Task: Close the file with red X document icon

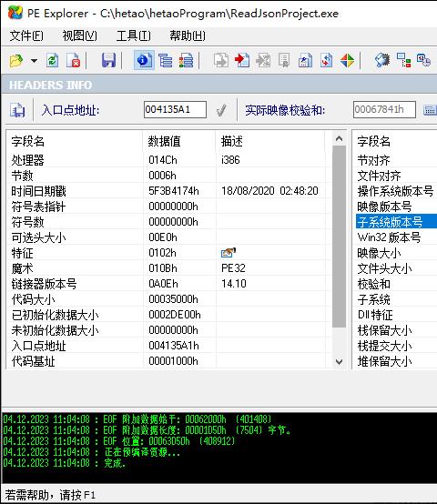Action: [x=74, y=60]
